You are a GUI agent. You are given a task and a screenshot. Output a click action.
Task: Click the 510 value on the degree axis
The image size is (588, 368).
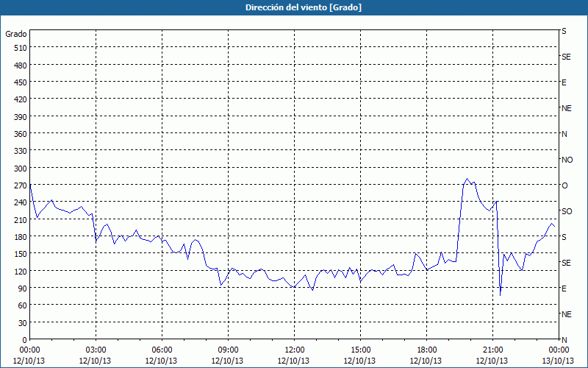point(21,48)
